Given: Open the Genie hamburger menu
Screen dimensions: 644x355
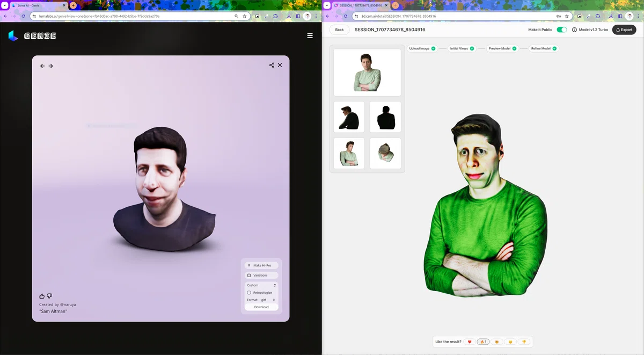Looking at the screenshot, I should click(x=310, y=36).
